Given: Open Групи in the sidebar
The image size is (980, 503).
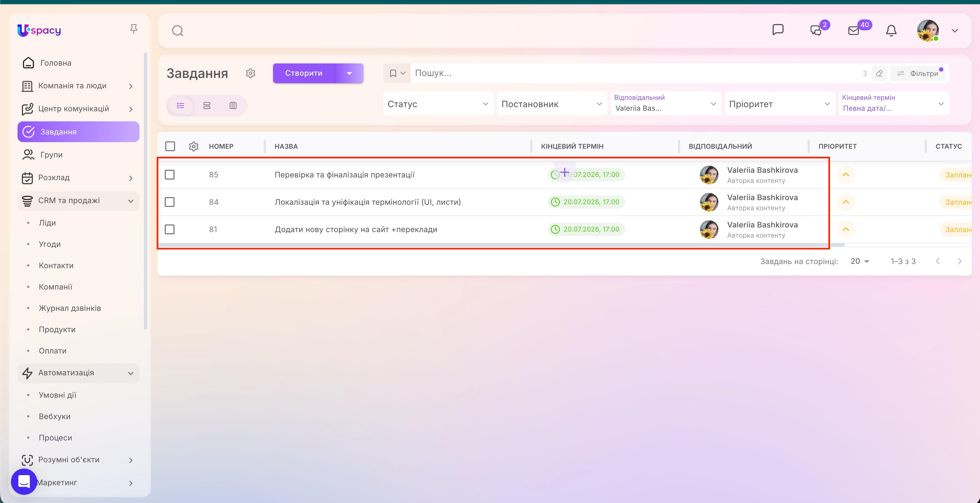Looking at the screenshot, I should 51,155.
